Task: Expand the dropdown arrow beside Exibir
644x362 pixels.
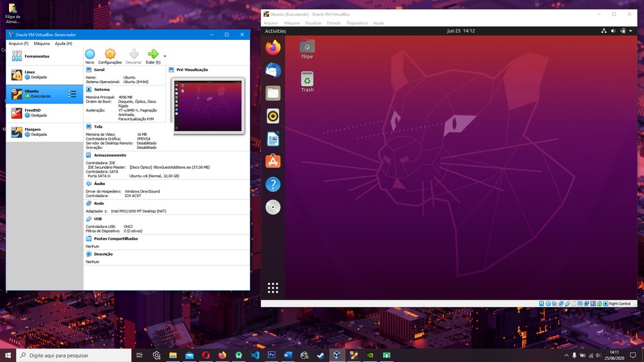Action: point(165,56)
